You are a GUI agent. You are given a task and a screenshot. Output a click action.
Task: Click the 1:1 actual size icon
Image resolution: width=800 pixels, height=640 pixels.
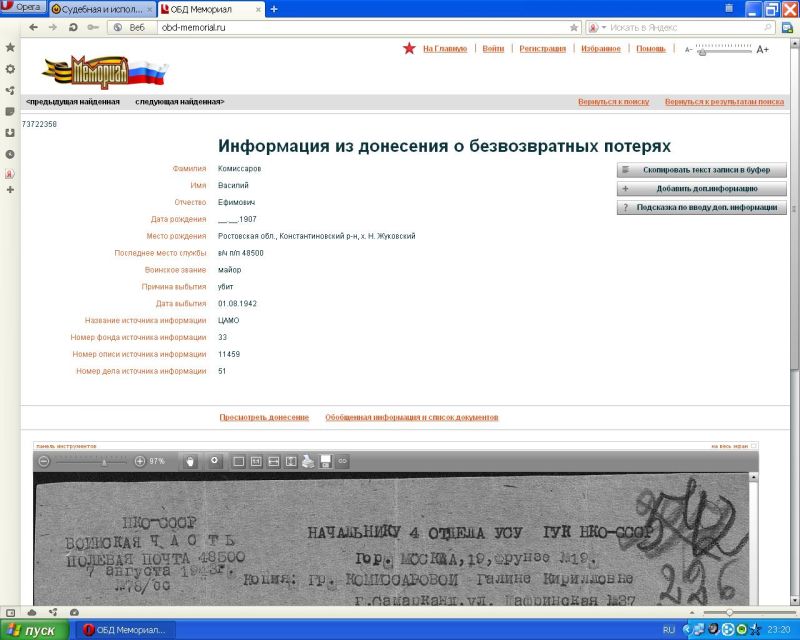pos(256,461)
